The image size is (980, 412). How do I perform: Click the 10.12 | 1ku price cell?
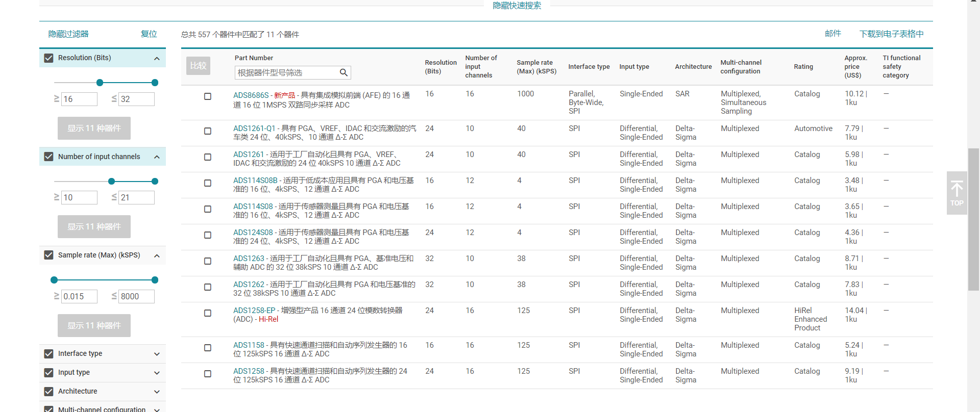pyautogui.click(x=856, y=98)
